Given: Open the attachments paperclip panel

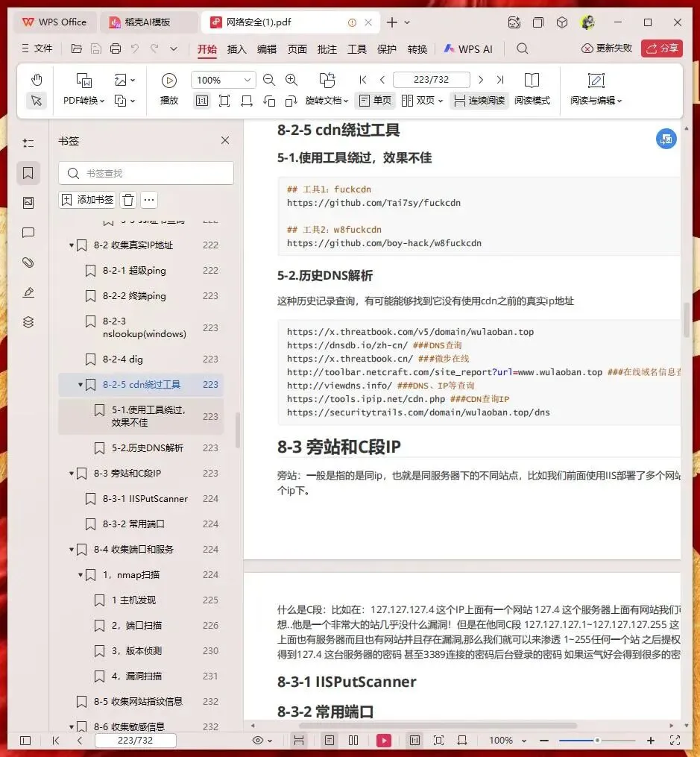Looking at the screenshot, I should [28, 263].
